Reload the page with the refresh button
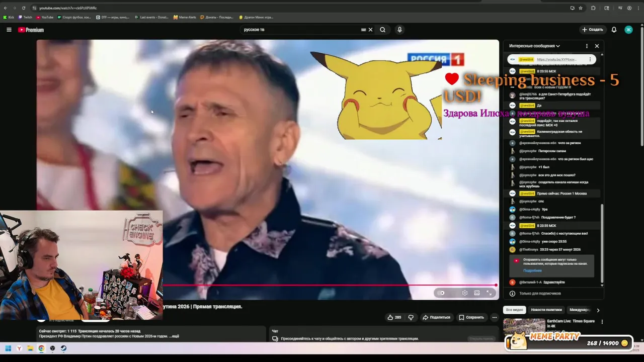This screenshot has width=644, height=362. point(23,8)
